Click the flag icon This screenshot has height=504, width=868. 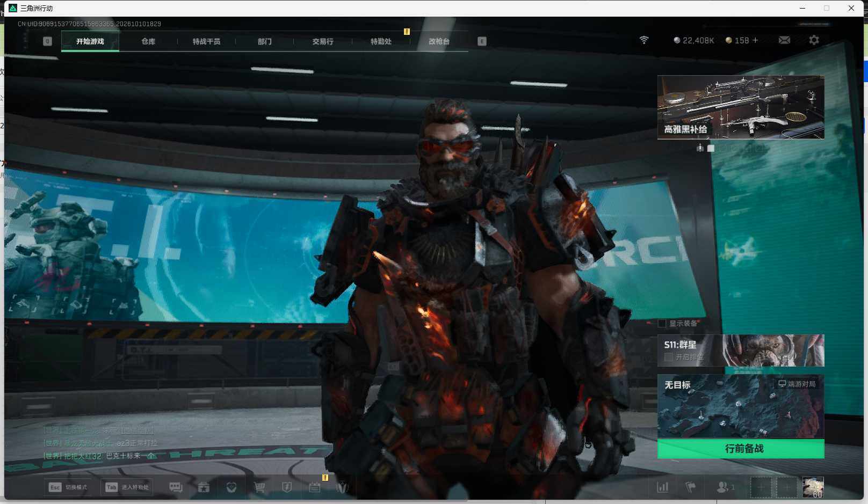click(691, 487)
